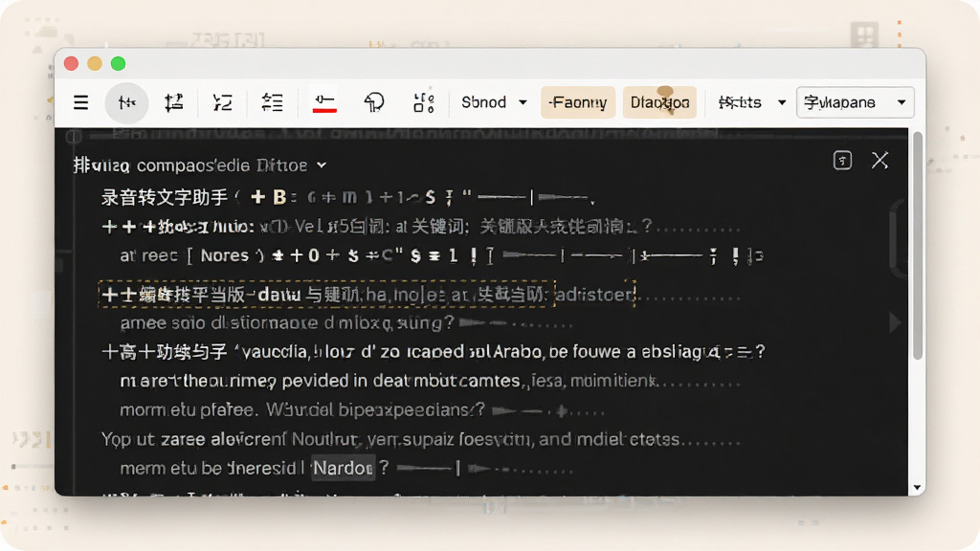Click the line beginning "Yop ut zaree"

point(421,439)
